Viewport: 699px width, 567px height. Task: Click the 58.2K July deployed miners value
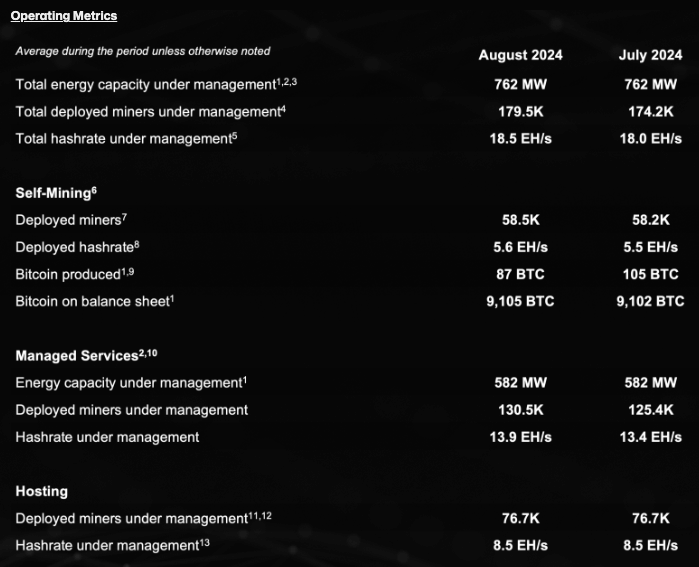[x=650, y=219]
